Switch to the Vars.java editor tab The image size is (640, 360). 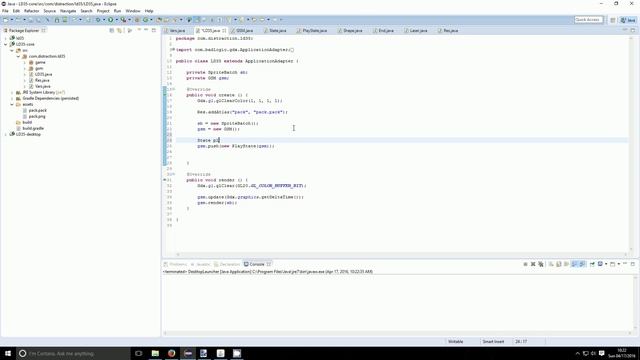click(177, 31)
